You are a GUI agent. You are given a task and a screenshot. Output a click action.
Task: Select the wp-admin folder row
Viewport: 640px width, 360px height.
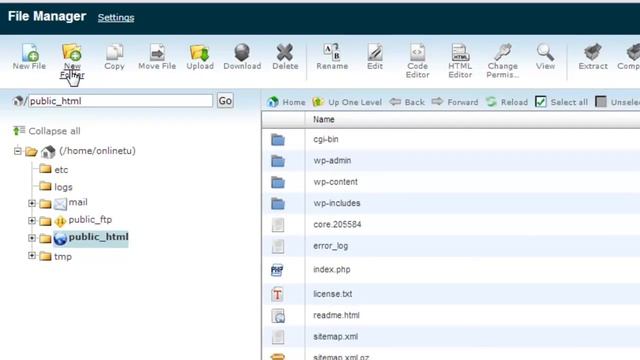pos(451,160)
